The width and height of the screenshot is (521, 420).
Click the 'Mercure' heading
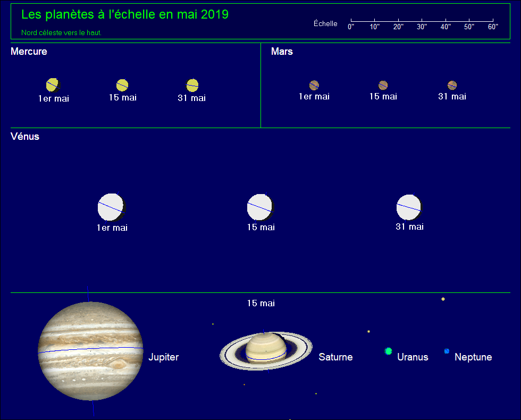pyautogui.click(x=29, y=52)
